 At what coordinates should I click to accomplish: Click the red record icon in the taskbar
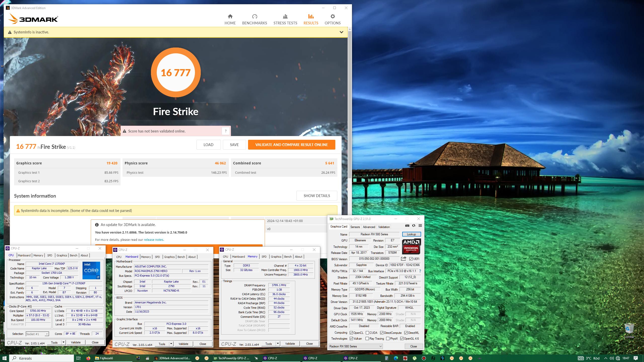(424, 358)
